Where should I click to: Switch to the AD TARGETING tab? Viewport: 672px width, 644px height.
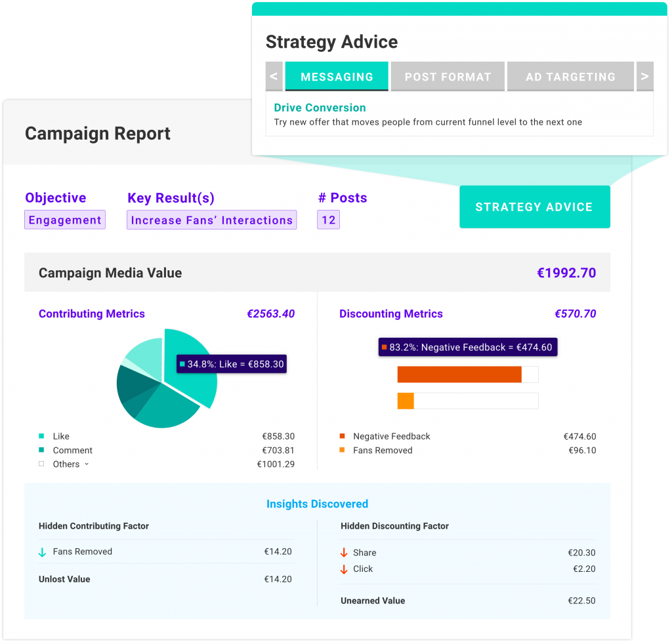[x=570, y=77]
